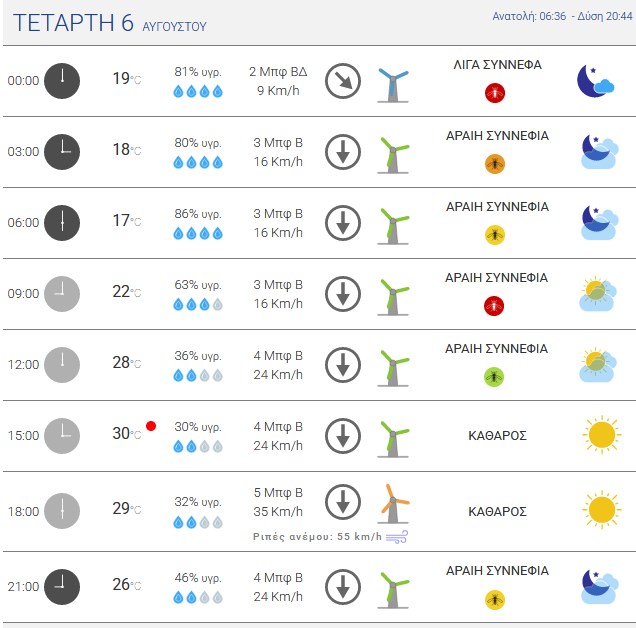Click the sunrise and sunset times text
The image size is (636, 628).
click(x=562, y=16)
